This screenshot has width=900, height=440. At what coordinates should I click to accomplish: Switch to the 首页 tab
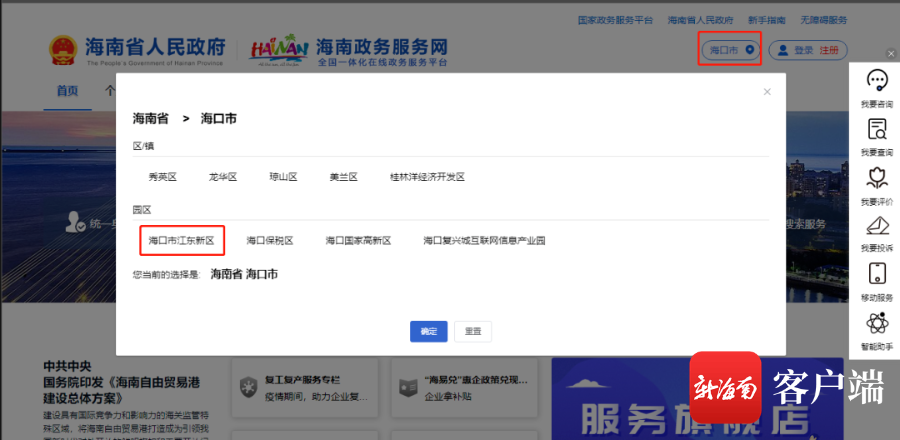(67, 90)
